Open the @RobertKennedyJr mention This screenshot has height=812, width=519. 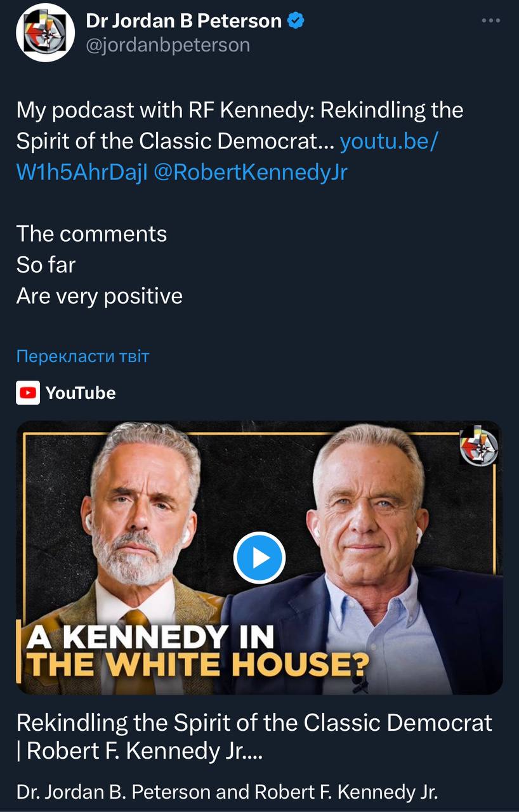(251, 172)
